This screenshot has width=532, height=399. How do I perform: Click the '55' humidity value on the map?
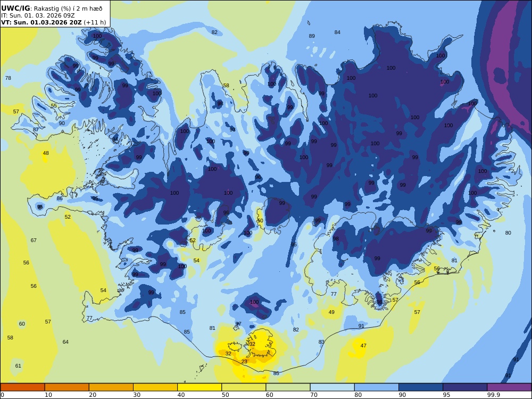pyautogui.click(x=54, y=105)
